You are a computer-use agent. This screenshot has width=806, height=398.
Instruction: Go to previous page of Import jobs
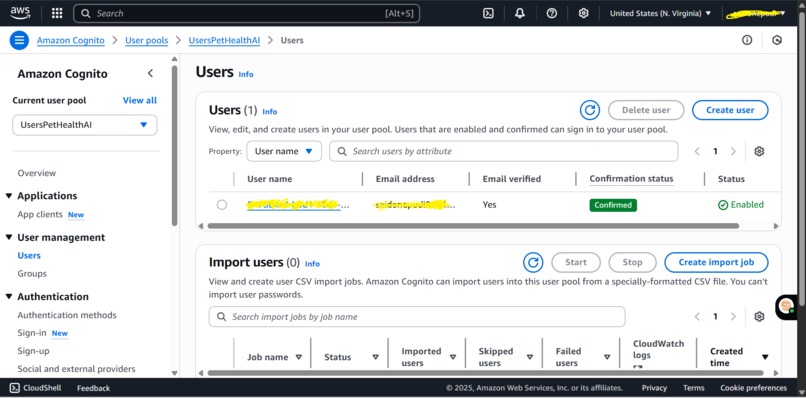point(697,317)
